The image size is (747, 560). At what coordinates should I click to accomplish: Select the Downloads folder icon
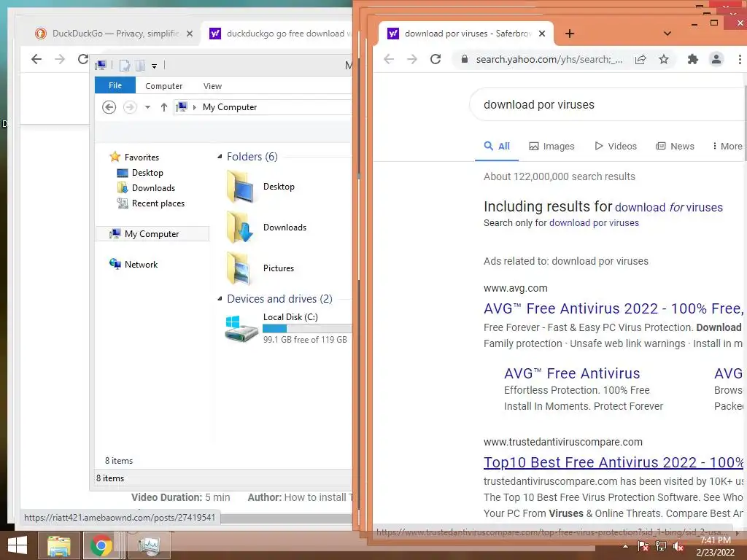tap(240, 227)
